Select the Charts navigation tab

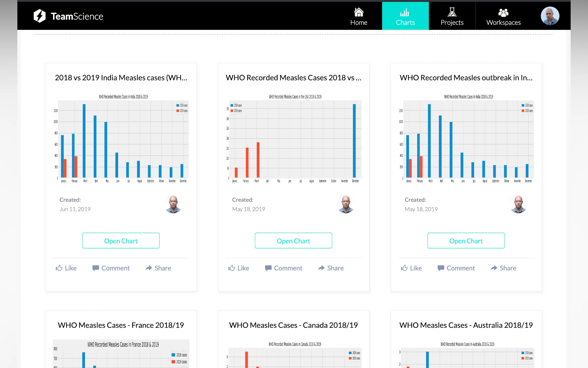click(x=405, y=16)
